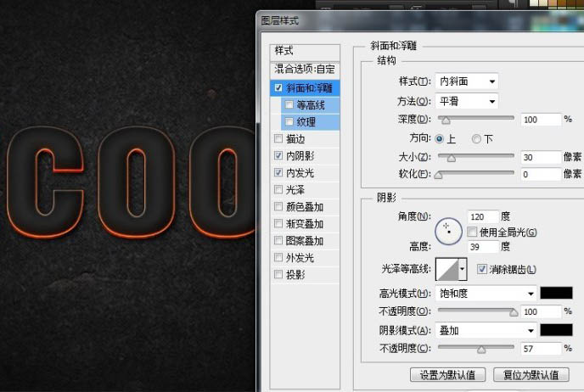584x392 pixels.
Task: Click the 设置为默认值 button
Action: [x=447, y=374]
